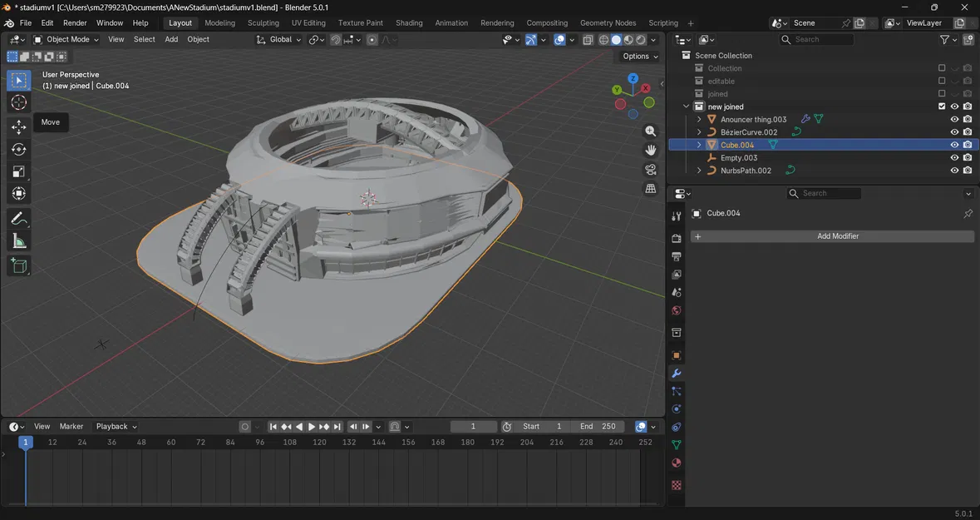Select the Cursor tool in the toolbar

pos(19,102)
